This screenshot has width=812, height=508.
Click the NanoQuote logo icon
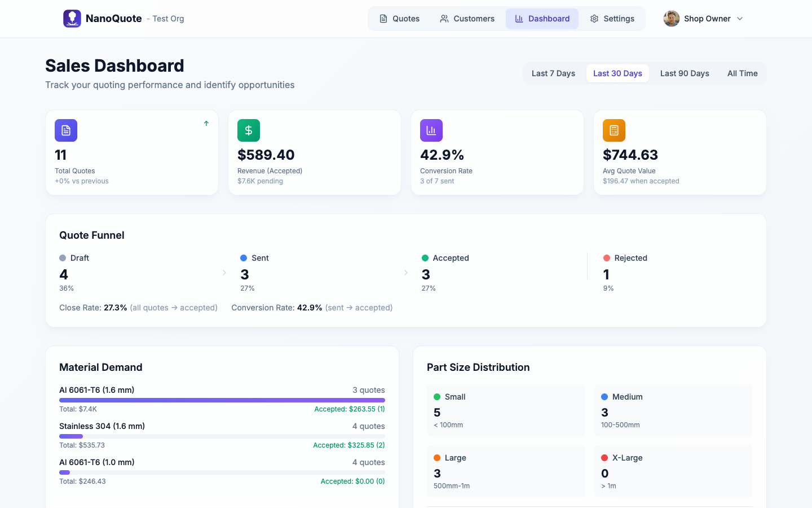click(72, 18)
